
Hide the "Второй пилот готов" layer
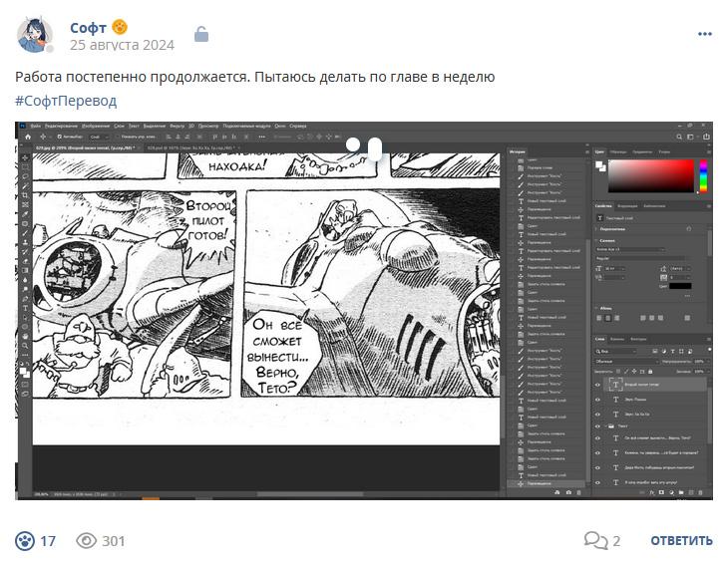(597, 385)
